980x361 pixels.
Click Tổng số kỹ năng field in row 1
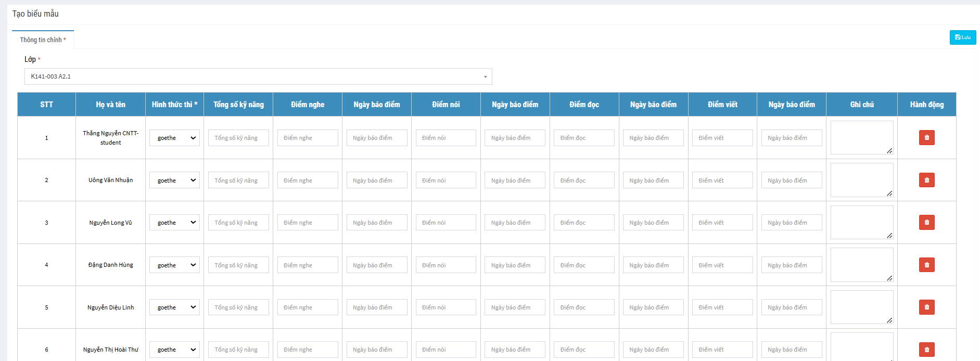point(238,138)
